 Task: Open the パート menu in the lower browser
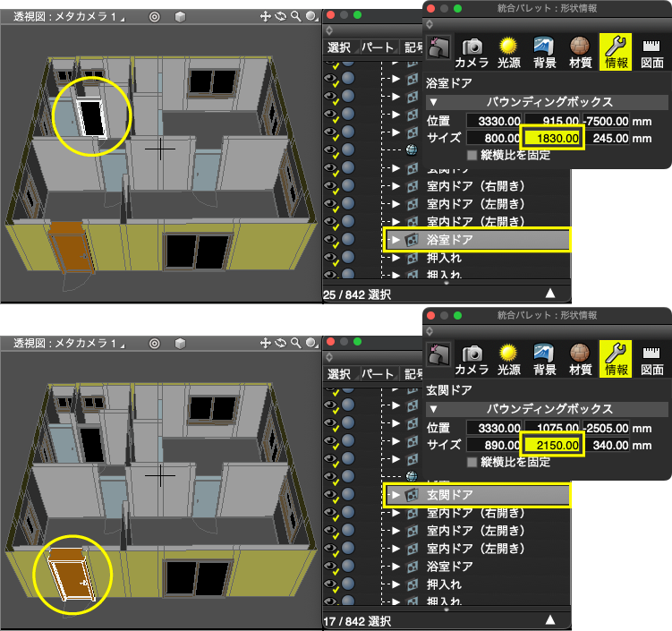pyautogui.click(x=379, y=374)
